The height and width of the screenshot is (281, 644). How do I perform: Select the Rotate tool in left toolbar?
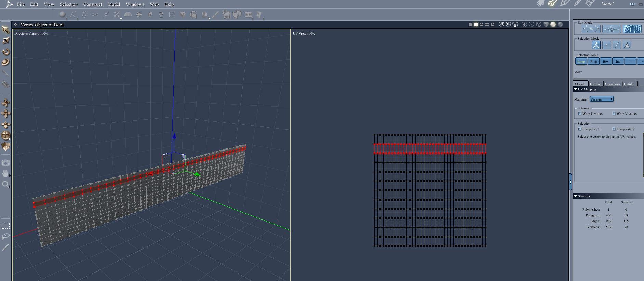pyautogui.click(x=5, y=52)
